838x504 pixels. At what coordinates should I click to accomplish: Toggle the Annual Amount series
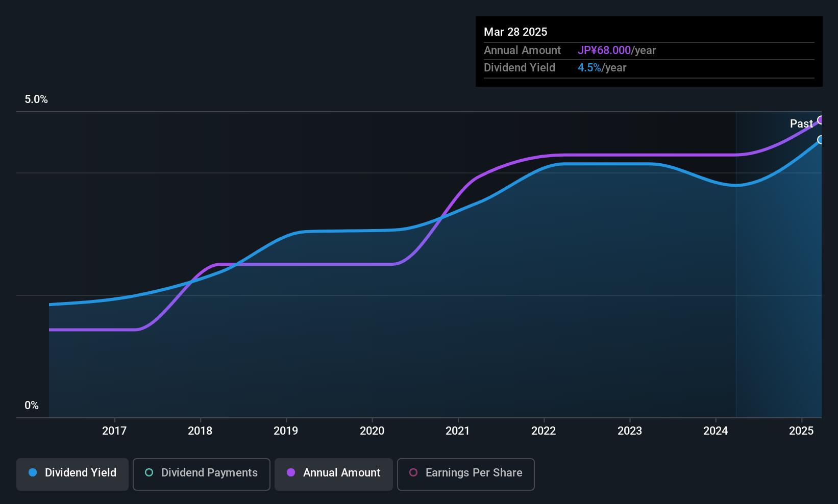pyautogui.click(x=334, y=473)
